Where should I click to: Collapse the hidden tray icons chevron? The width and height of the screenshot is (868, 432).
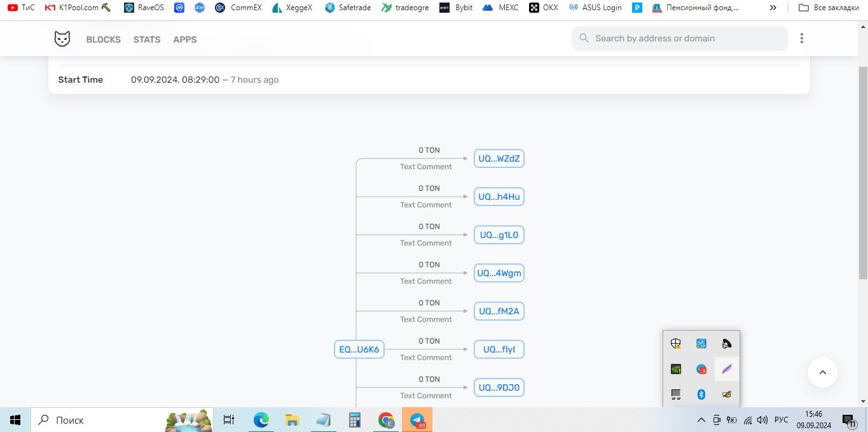click(x=701, y=420)
